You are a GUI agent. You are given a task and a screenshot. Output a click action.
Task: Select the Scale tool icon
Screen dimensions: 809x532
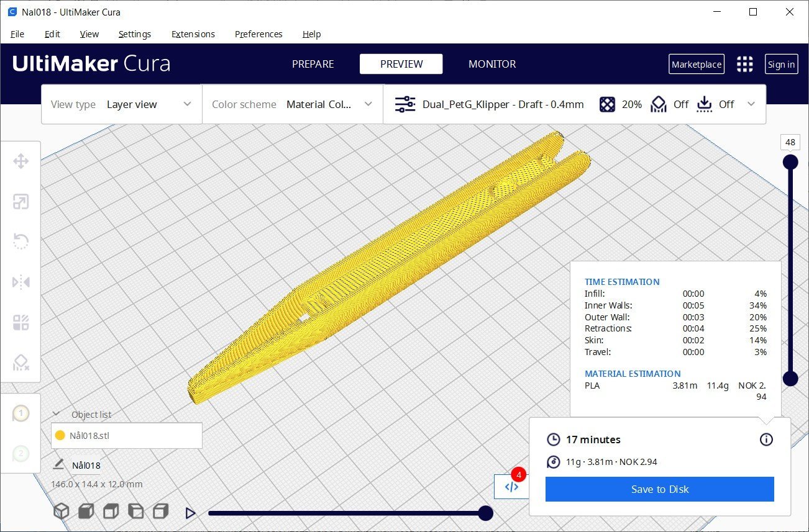[x=21, y=202]
